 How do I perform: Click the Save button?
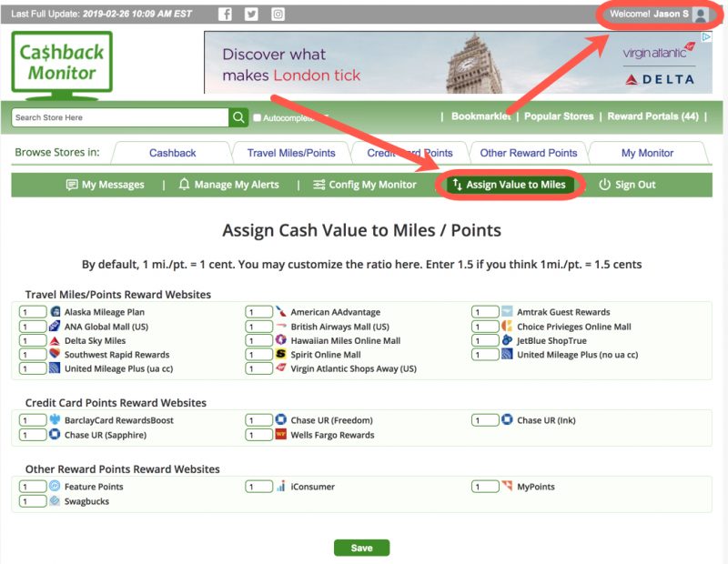pyautogui.click(x=362, y=549)
